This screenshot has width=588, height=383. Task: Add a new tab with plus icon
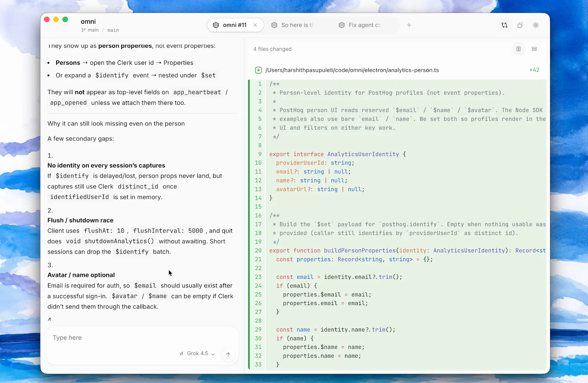pyautogui.click(x=409, y=25)
